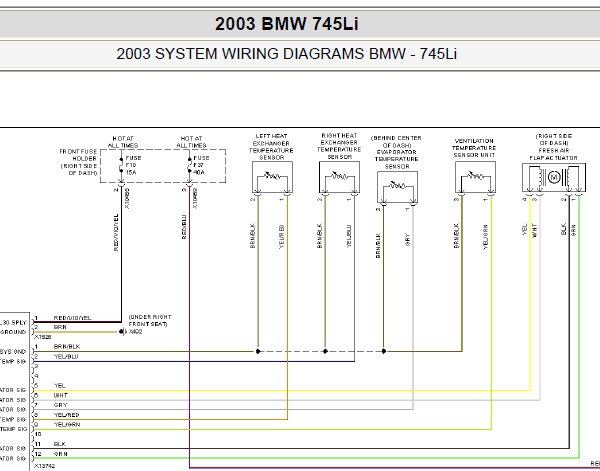The width and height of the screenshot is (600, 471).
Task: Click the "BLK" wire label at pin 11
Action: 60,444
